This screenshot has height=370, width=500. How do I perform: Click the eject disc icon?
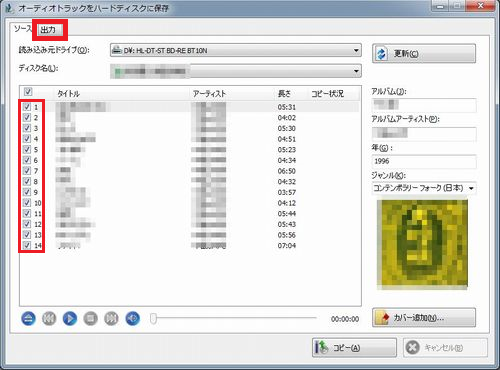tap(28, 319)
